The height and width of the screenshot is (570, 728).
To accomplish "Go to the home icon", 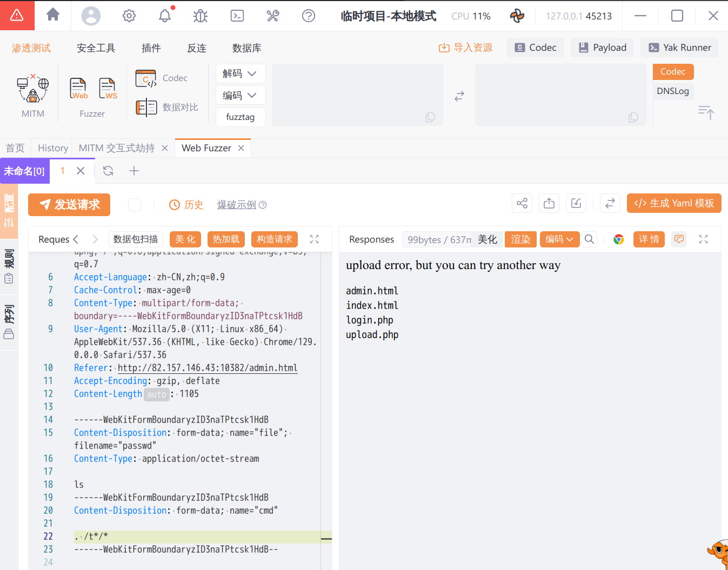I will tap(53, 15).
